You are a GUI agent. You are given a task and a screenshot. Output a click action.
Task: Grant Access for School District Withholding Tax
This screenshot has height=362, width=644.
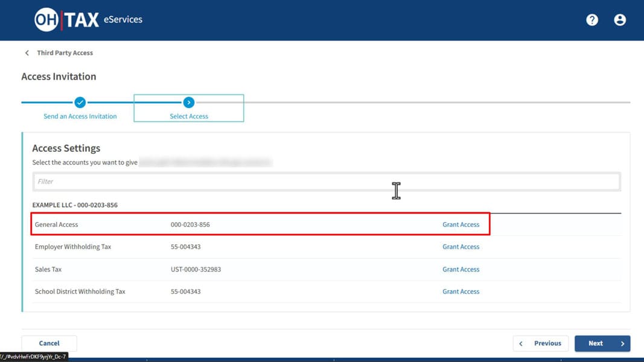(x=461, y=291)
